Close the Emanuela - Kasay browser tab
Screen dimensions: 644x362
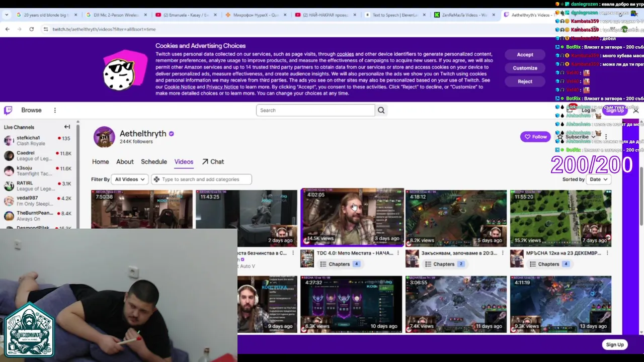(x=215, y=15)
